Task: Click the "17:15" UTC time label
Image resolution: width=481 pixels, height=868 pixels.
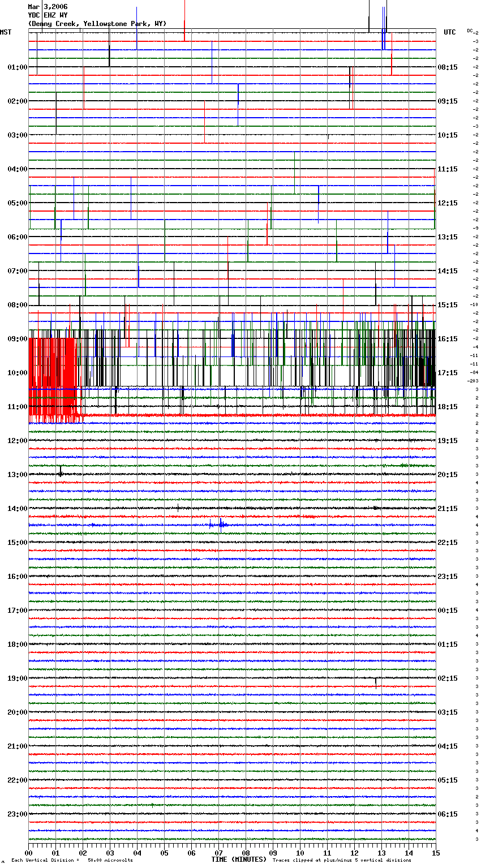Action: [x=448, y=373]
